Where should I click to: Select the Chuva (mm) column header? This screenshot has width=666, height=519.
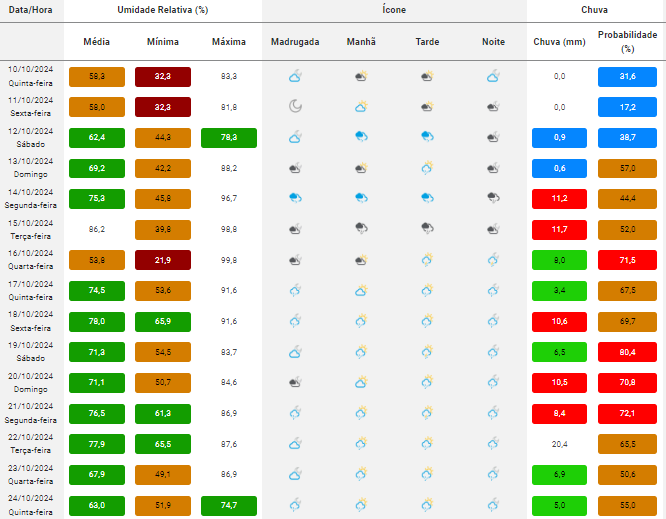click(559, 42)
